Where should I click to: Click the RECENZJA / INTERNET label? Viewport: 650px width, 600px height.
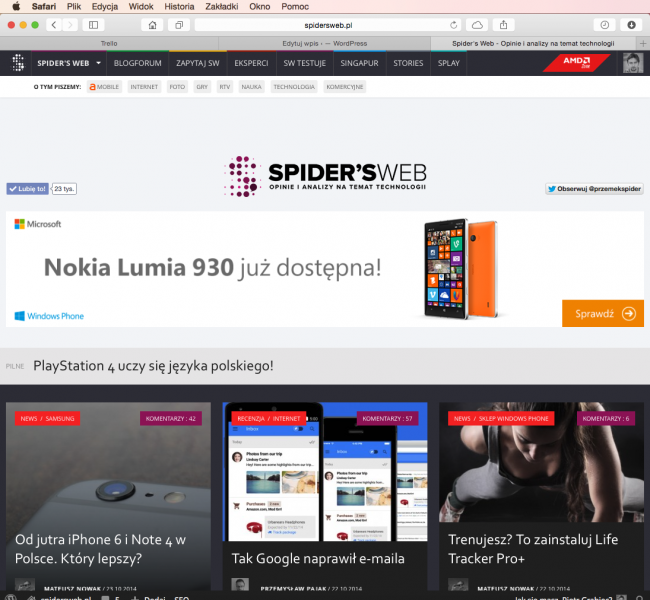(x=269, y=418)
